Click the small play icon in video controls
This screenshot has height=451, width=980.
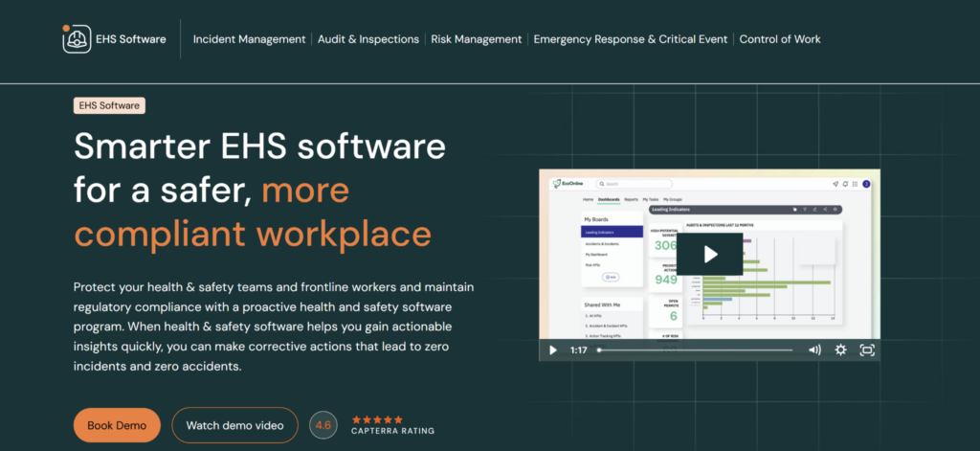552,350
